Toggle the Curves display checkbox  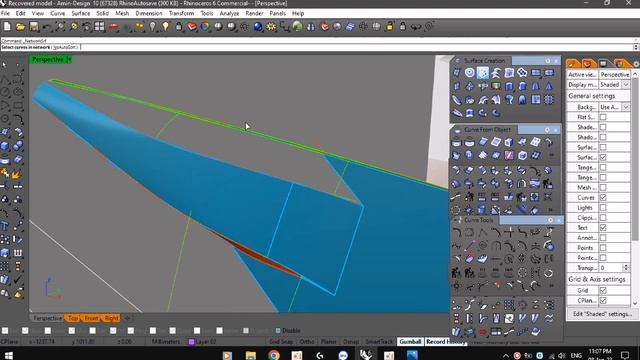603,198
